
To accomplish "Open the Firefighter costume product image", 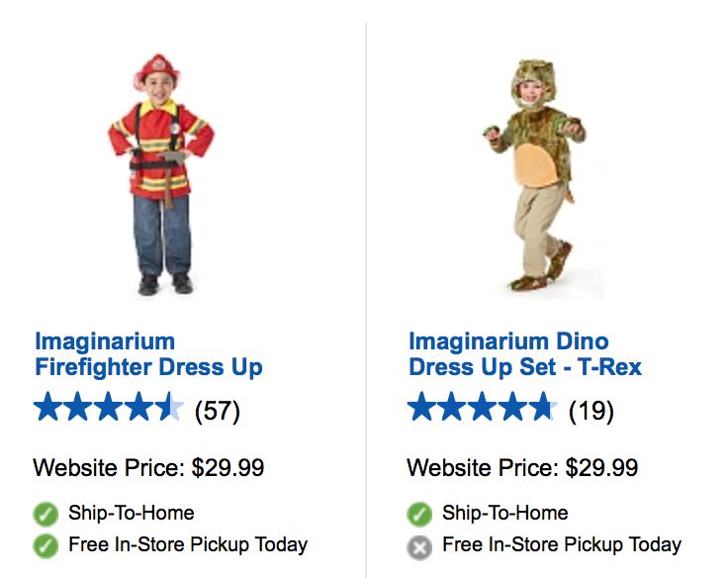I will (161, 175).
